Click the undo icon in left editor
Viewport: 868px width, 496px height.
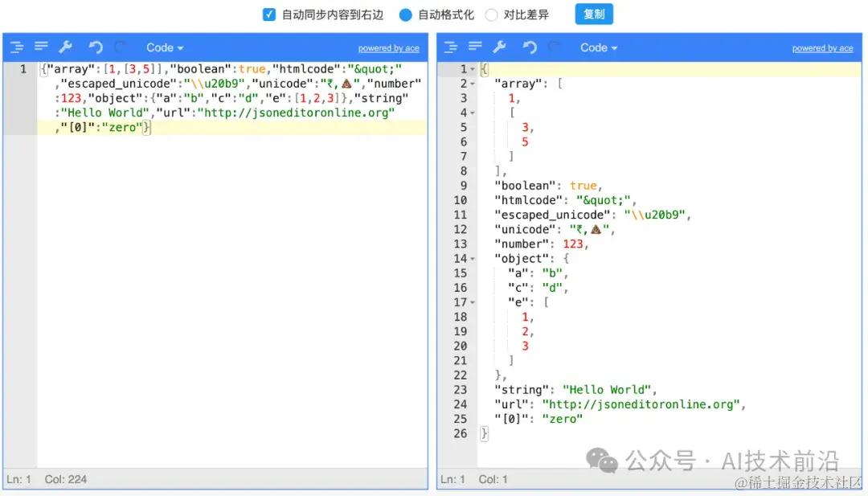95,47
